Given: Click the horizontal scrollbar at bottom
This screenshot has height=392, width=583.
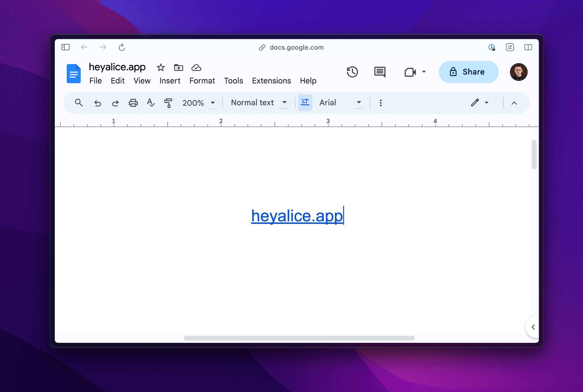Looking at the screenshot, I should point(299,338).
